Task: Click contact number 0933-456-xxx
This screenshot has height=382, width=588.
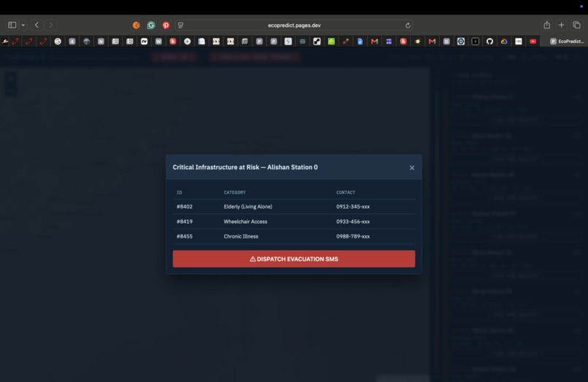Action: (353, 222)
